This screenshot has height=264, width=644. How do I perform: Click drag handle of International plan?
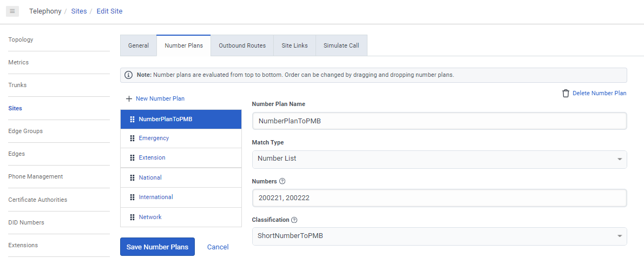(132, 197)
